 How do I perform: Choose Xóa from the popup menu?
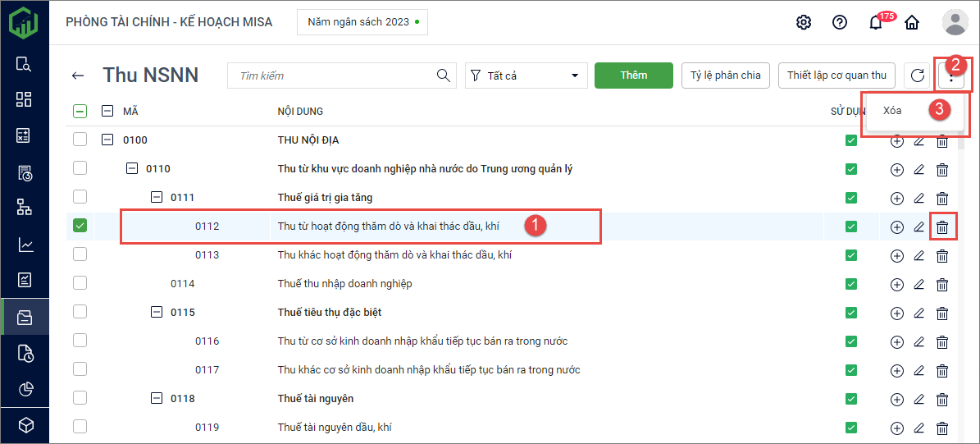(893, 111)
